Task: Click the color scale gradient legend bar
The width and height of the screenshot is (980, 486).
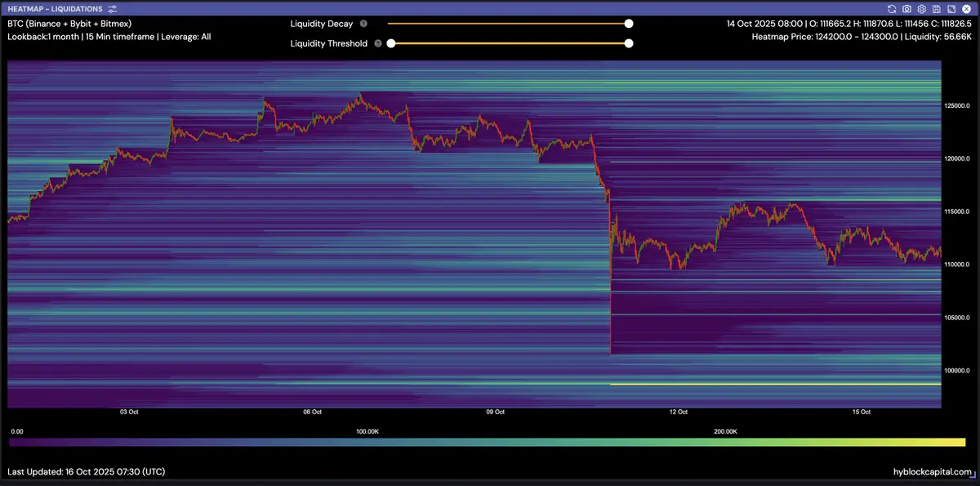Action: [x=488, y=442]
